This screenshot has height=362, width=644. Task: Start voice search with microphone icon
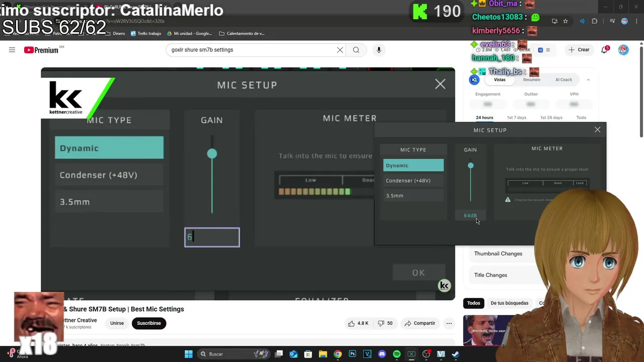click(379, 50)
